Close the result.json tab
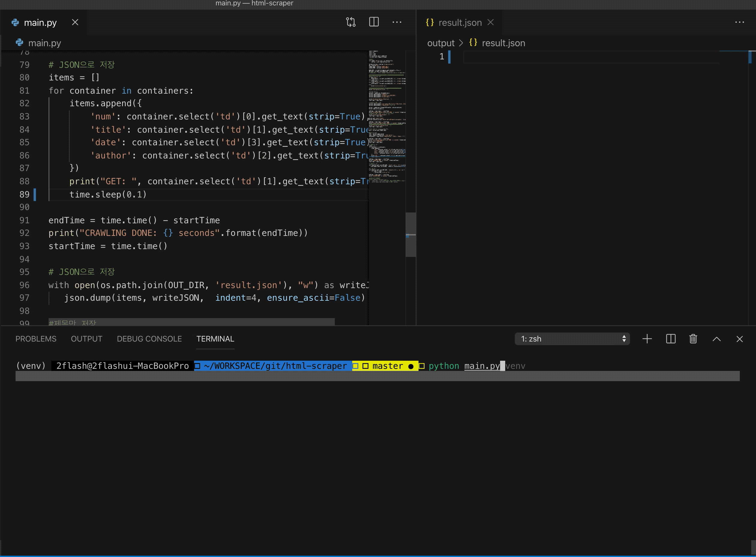The image size is (756, 557). click(490, 22)
